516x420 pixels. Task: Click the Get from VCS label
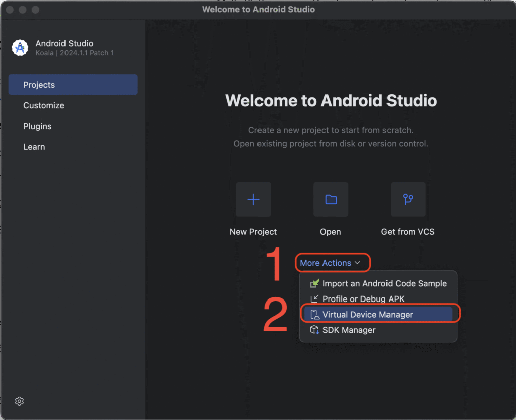[x=408, y=232]
